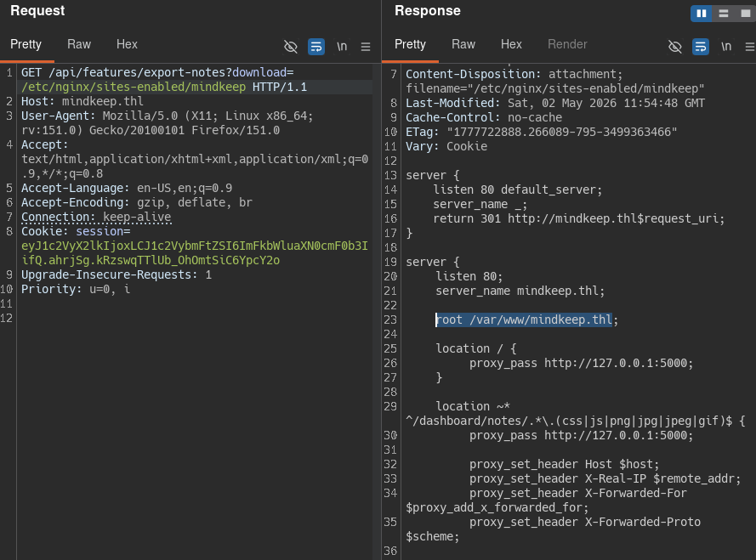Click the Cache-Control: no-cache header
This screenshot has height=560, width=756.
coord(484,117)
